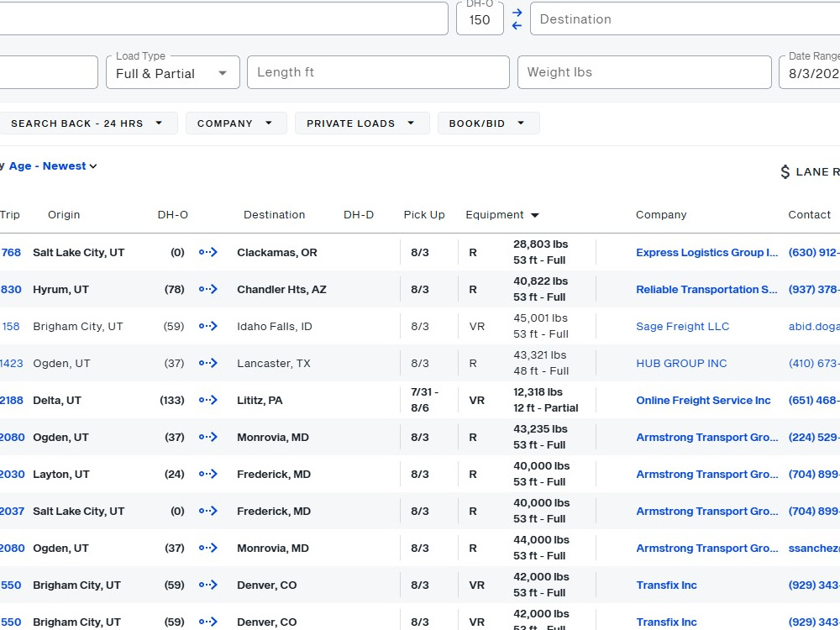Click the Origin column header

(64, 215)
